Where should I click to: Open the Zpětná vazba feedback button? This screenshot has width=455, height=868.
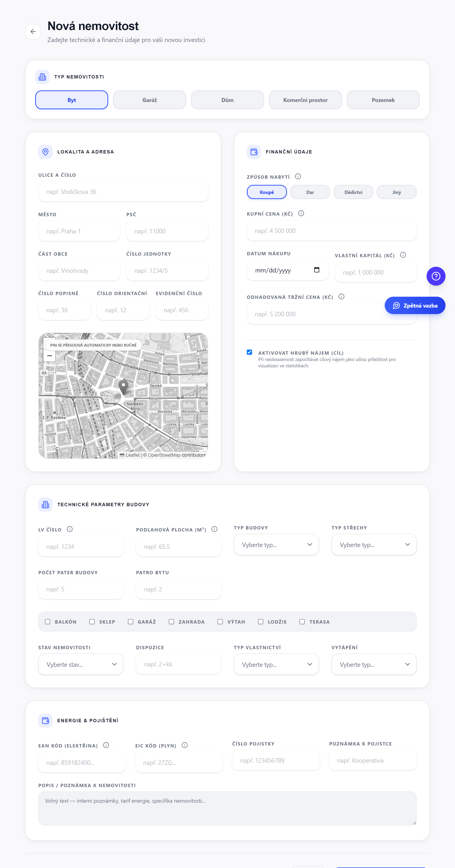[415, 305]
